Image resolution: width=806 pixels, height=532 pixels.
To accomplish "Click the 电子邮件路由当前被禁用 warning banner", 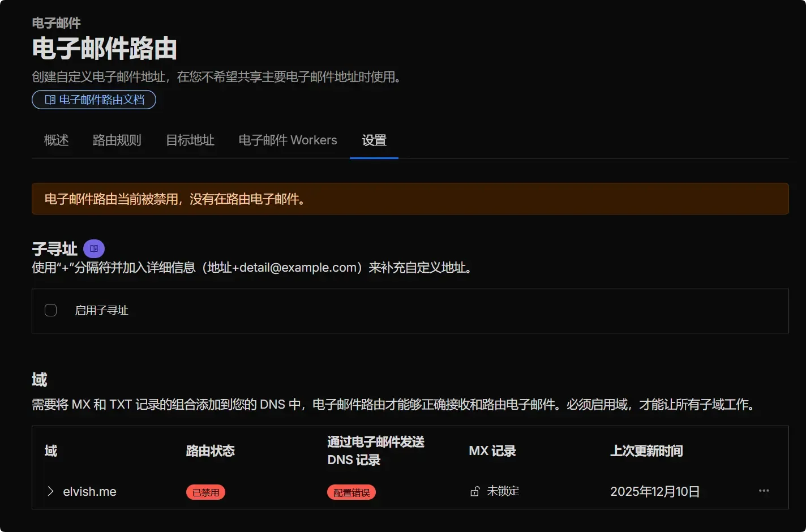I will (x=411, y=199).
